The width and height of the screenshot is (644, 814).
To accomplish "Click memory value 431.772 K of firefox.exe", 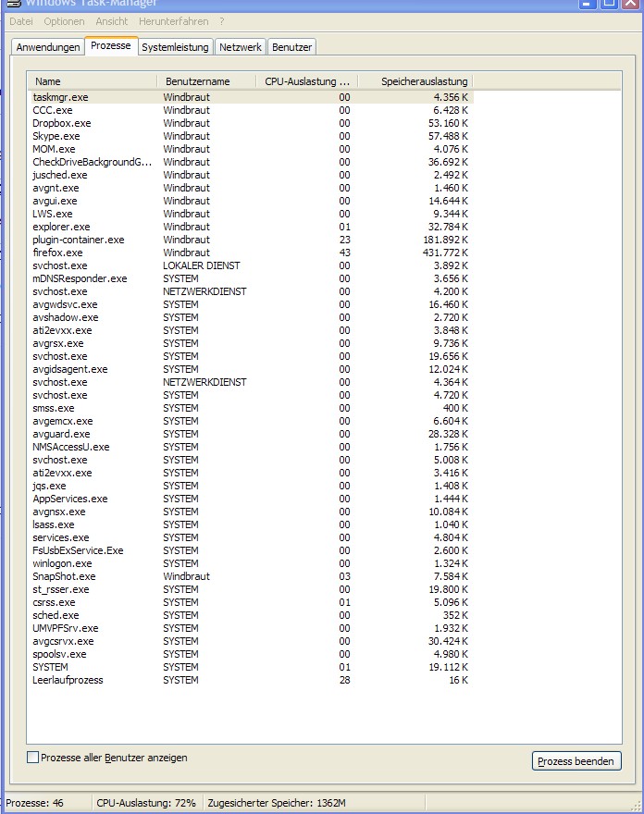I will (445, 253).
